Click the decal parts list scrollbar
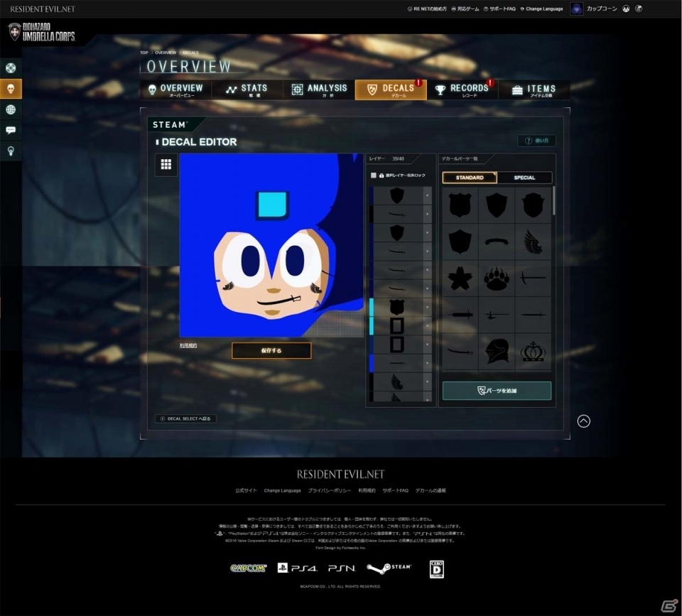This screenshot has width=682, height=616. [x=553, y=200]
